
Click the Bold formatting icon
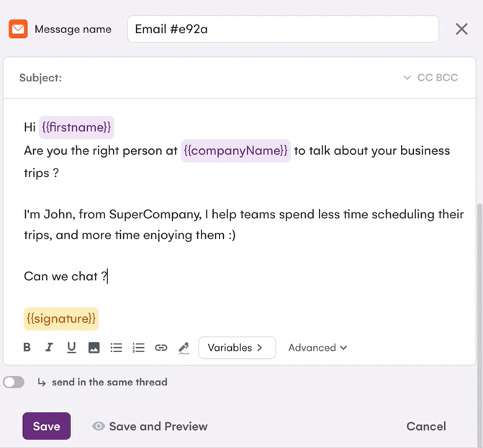pyautogui.click(x=27, y=348)
